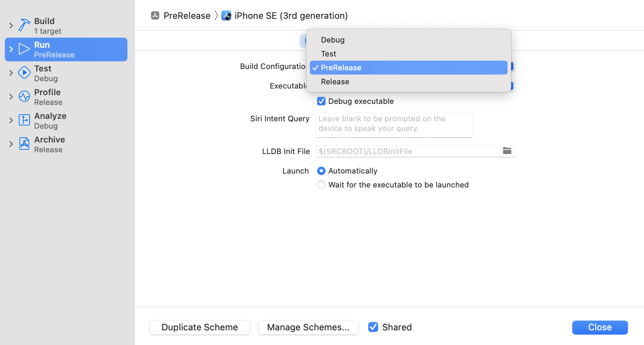Viewport: 644px width, 345px height.
Task: Select Automatically launch option
Action: (x=321, y=171)
